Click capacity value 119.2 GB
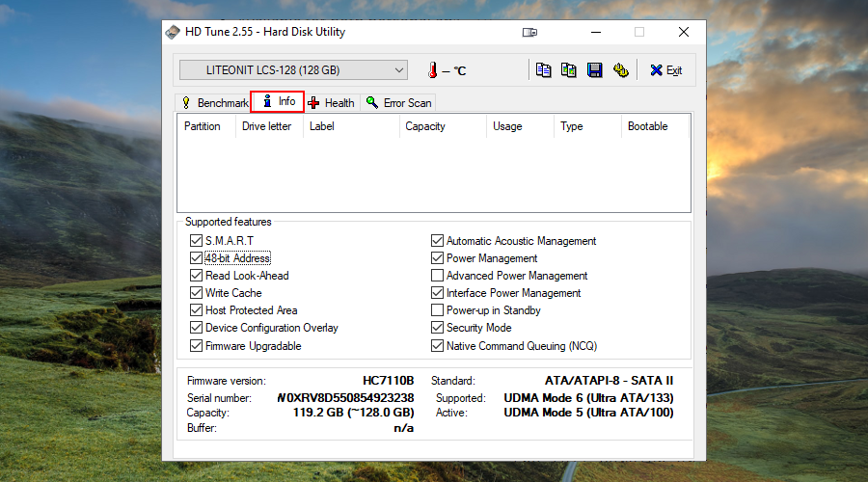 pos(354,413)
